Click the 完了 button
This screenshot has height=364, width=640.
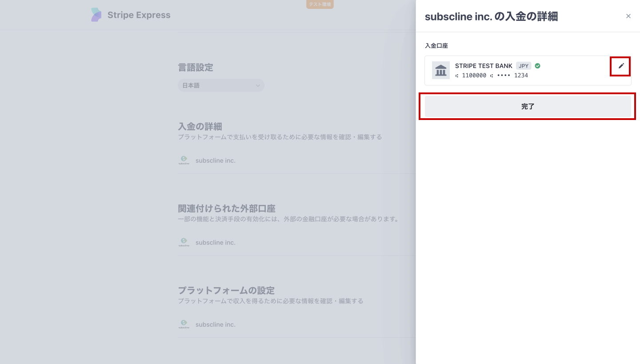pos(528,107)
